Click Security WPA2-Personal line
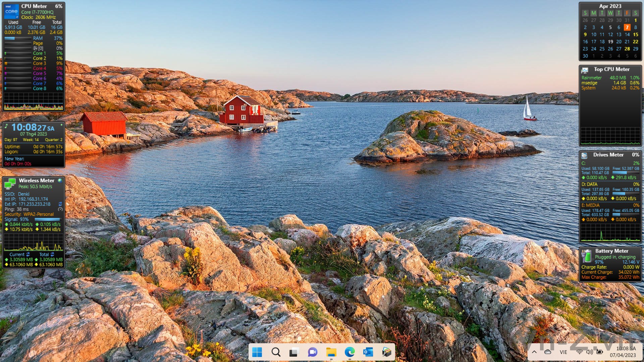 pos(29,214)
